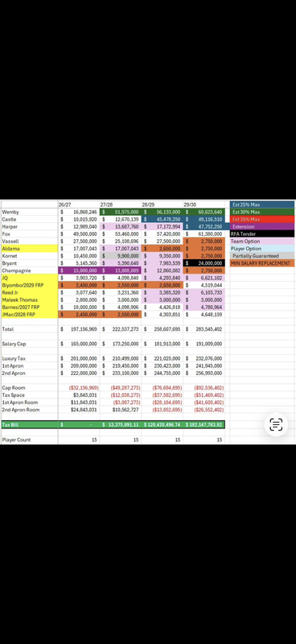The image size is (296, 644).
Task: Click the Total 197,156,969 cell
Action: coord(79,329)
